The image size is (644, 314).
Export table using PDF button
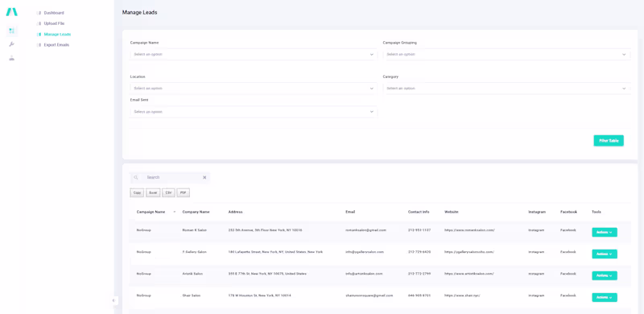coord(184,192)
